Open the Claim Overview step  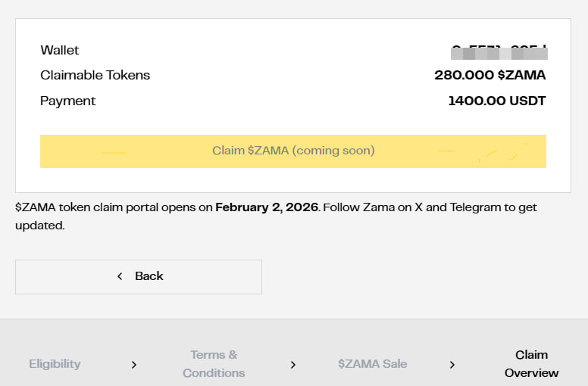531,364
